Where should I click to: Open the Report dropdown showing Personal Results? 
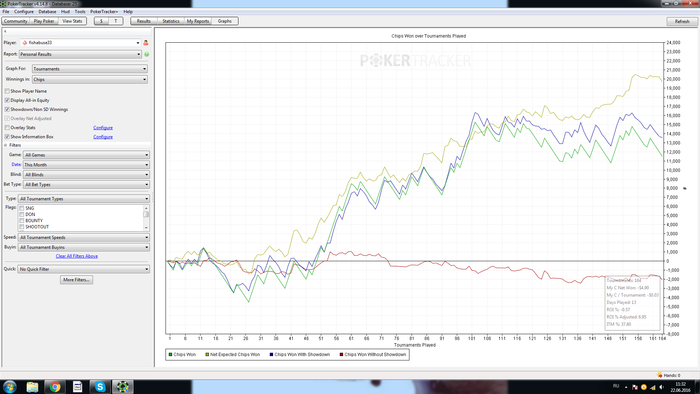click(80, 54)
